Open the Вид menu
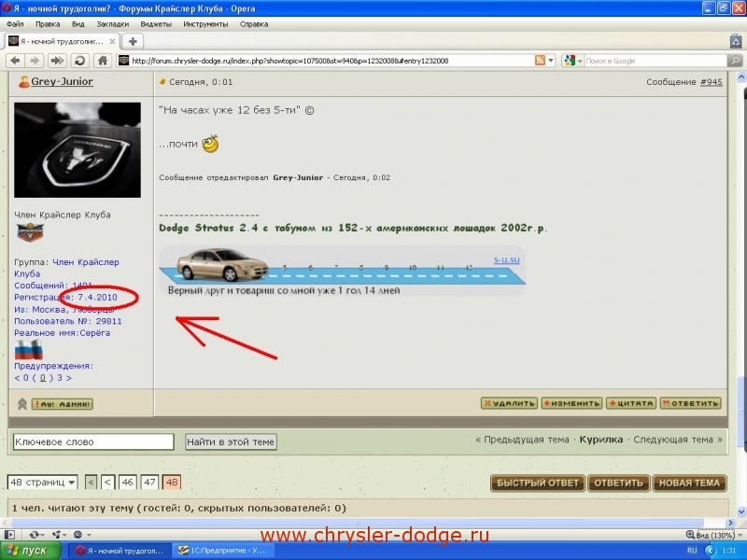 [78, 24]
